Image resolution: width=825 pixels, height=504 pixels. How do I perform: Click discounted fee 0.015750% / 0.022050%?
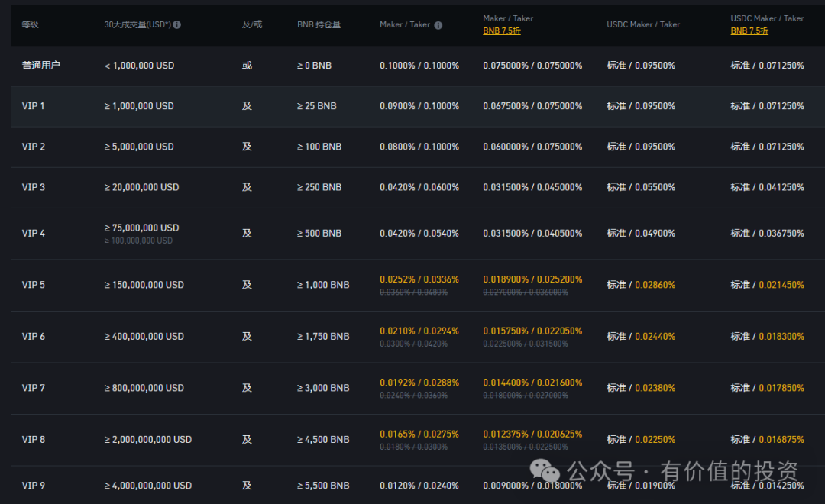tap(532, 331)
